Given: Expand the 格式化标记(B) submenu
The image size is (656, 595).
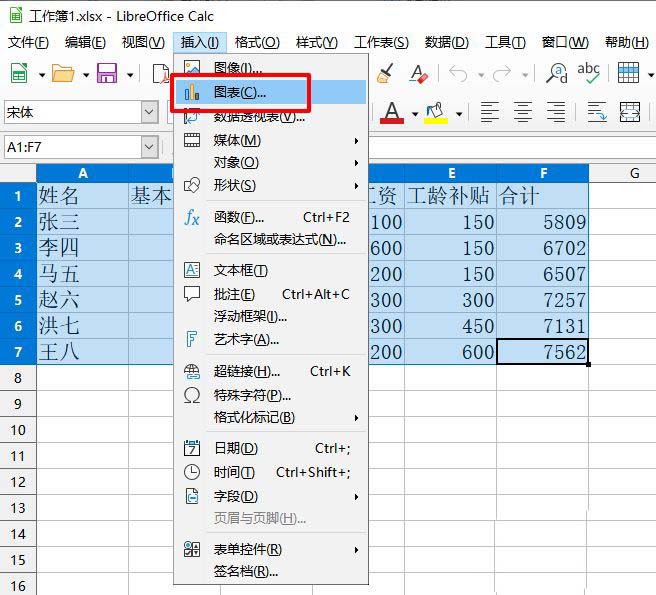Looking at the screenshot, I should [271, 417].
